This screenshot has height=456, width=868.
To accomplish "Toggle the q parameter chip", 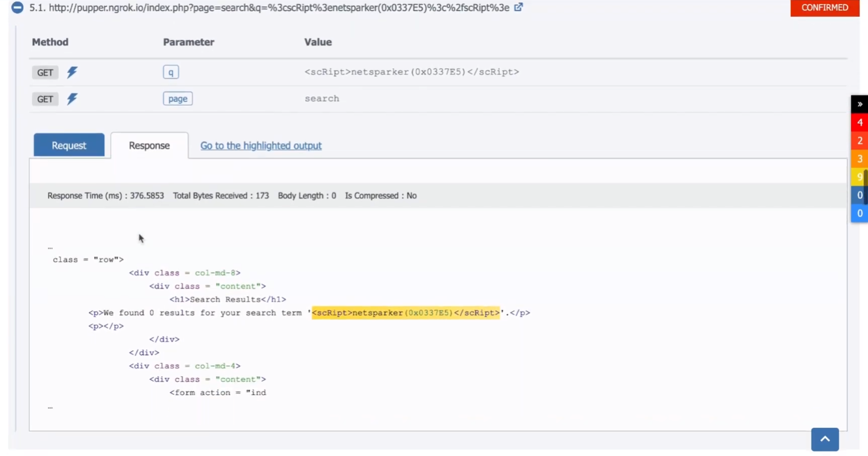I will pyautogui.click(x=171, y=72).
